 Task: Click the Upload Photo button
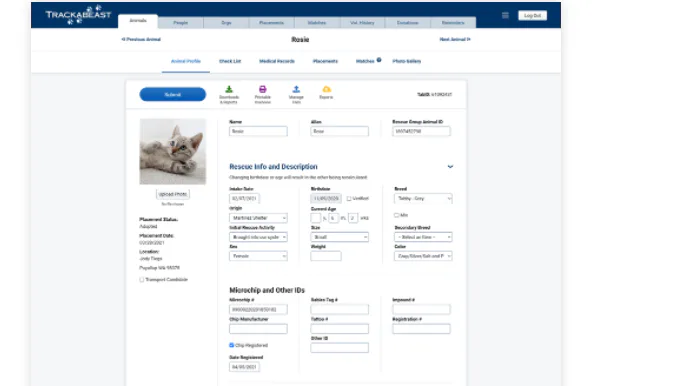173,194
